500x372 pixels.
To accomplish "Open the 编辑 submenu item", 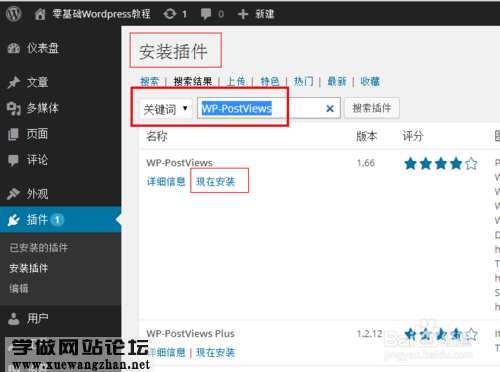I will click(x=19, y=289).
